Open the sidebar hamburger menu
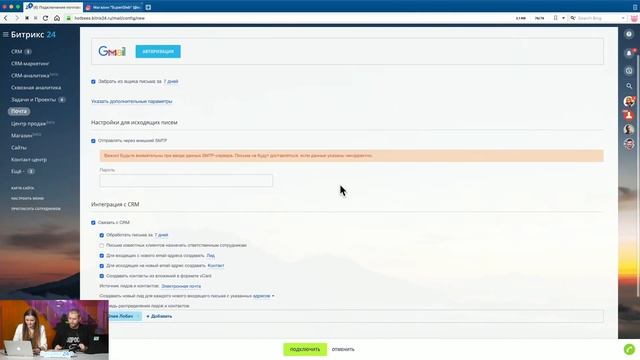The height and width of the screenshot is (360, 640). pyautogui.click(x=5, y=35)
